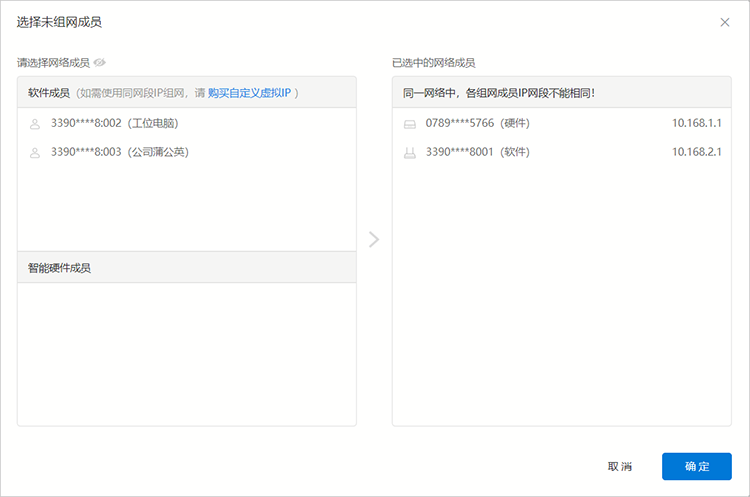The height and width of the screenshot is (497, 750).
Task: Click the 请选择网络成员 label
Action: click(x=53, y=63)
